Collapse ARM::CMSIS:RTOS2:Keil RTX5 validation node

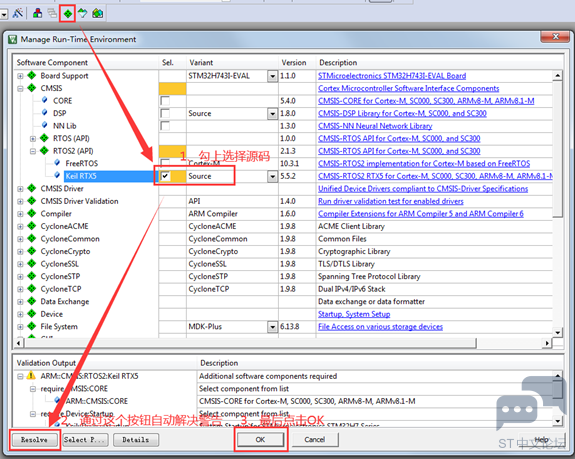click(x=20, y=376)
